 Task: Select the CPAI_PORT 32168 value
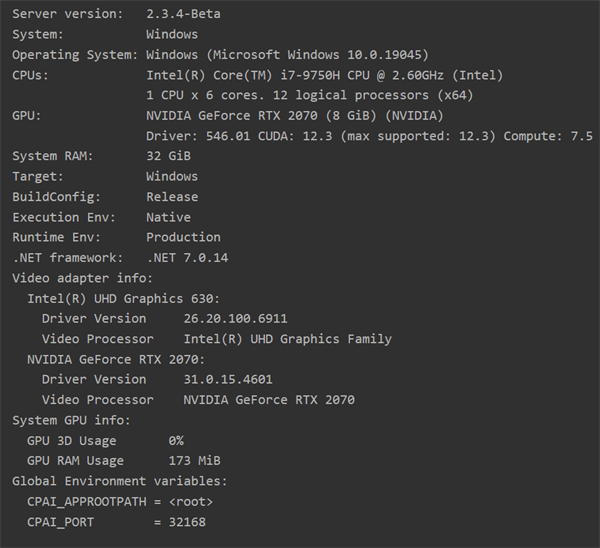click(x=187, y=522)
